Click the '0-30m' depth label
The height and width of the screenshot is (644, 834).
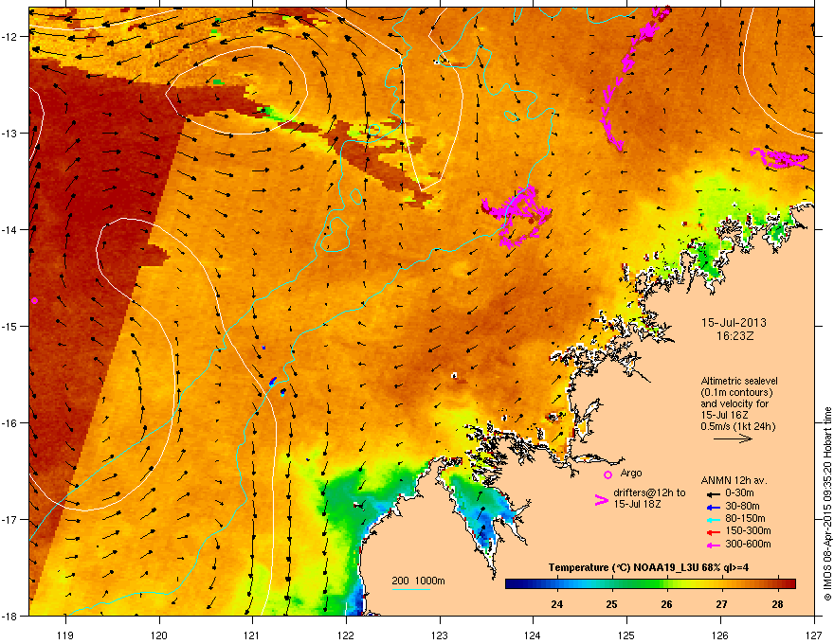pyautogui.click(x=739, y=493)
